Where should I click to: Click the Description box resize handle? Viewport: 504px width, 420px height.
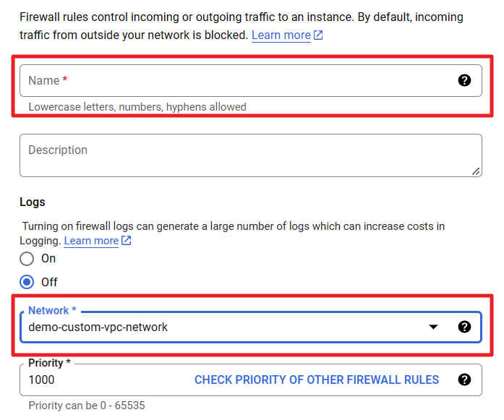point(475,171)
